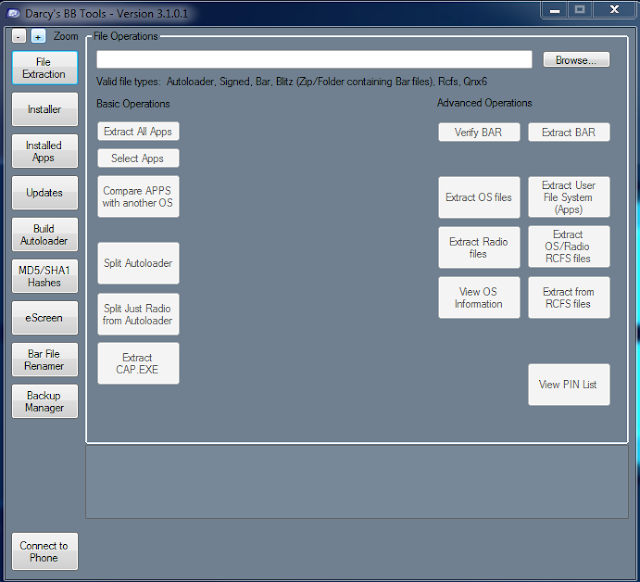Screen dimensions: 640x582
Task: Go to the Updates section
Action: pos(44,193)
